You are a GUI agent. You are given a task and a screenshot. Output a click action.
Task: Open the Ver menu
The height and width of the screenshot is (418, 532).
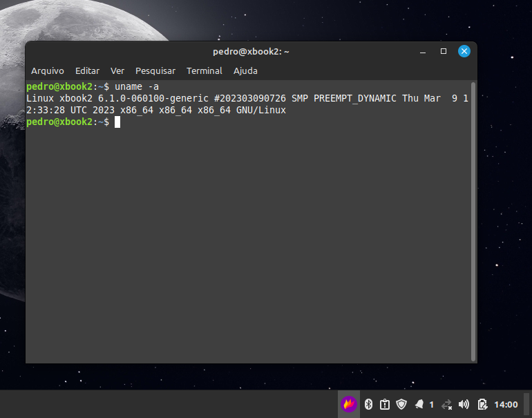click(117, 71)
